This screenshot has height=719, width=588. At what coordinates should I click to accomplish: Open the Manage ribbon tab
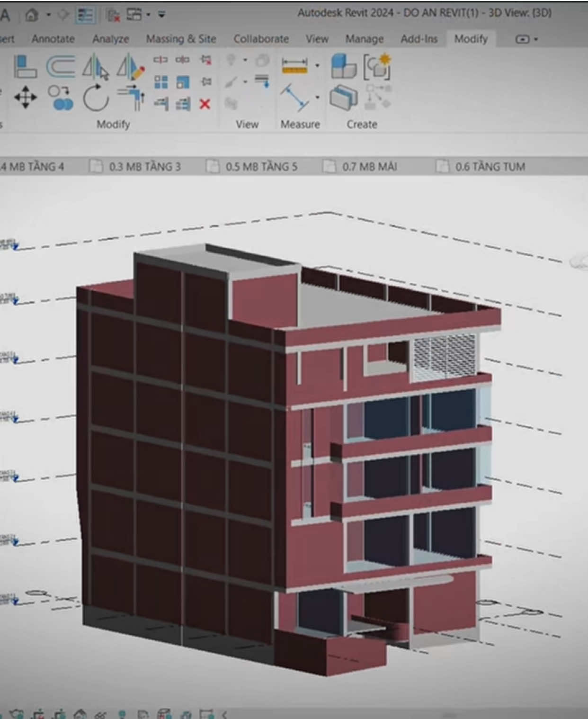click(x=364, y=39)
